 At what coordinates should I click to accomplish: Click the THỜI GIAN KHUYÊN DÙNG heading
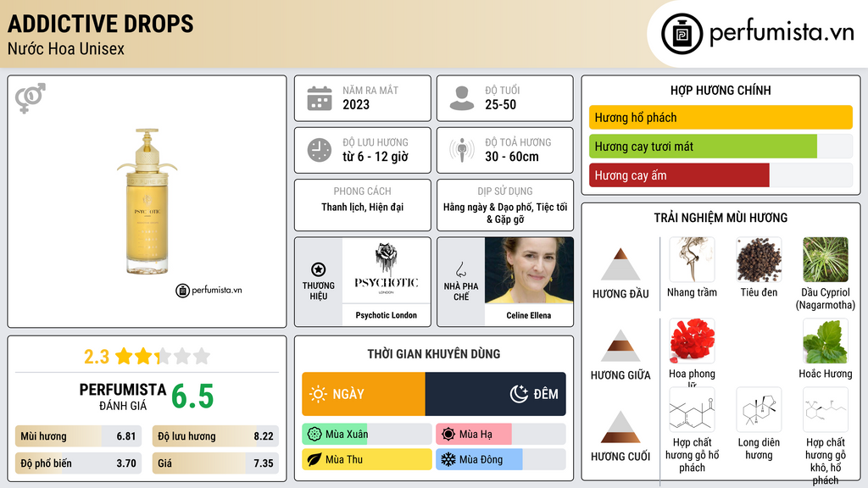[434, 353]
